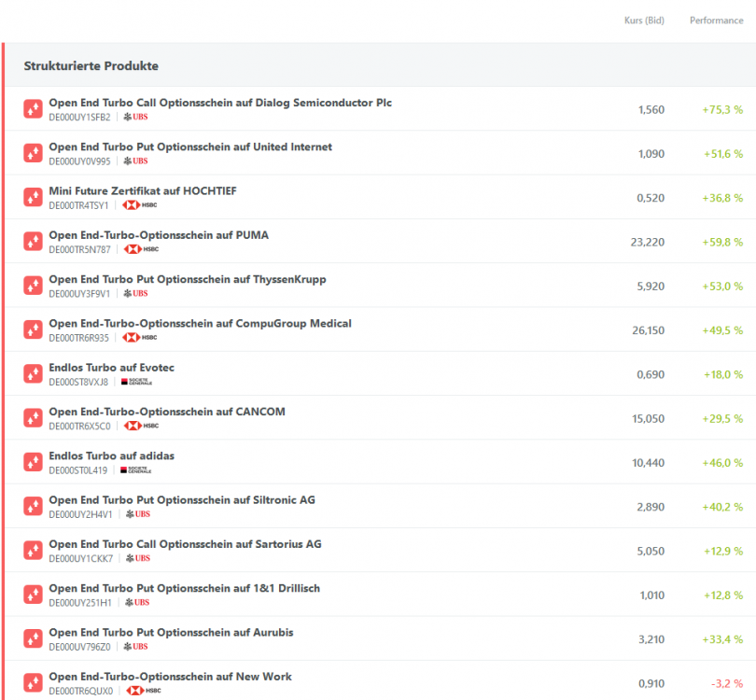The image size is (756, 700).
Task: Open Open End-Turbo-Optionsschein auf New Work
Action: (x=170, y=677)
